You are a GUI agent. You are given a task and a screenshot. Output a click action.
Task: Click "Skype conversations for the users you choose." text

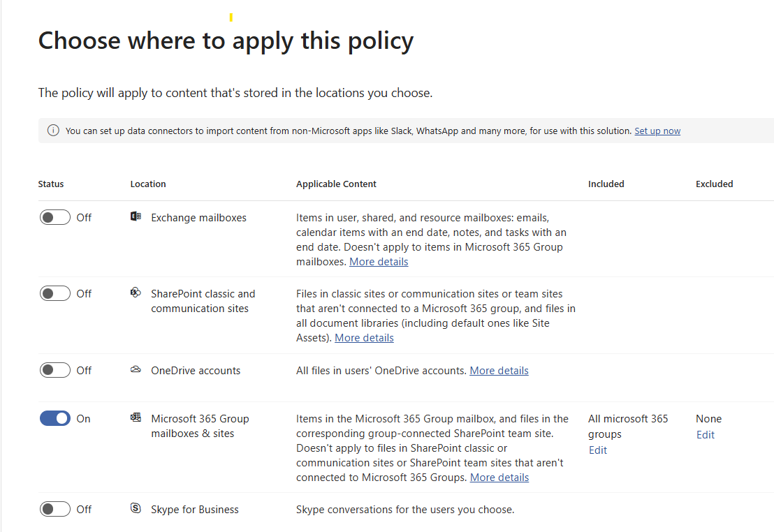(404, 509)
